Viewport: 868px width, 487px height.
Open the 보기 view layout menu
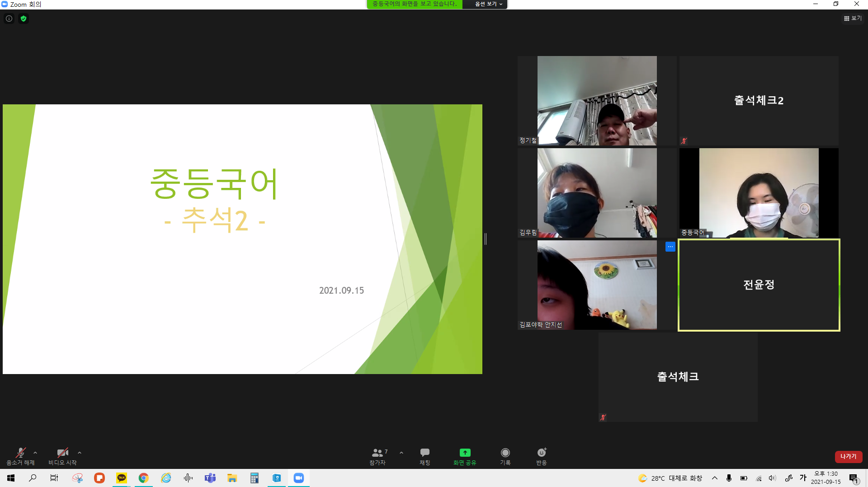tap(853, 19)
